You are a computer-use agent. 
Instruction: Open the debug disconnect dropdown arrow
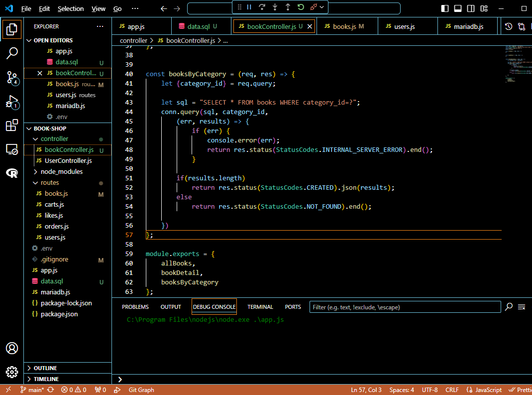click(x=321, y=7)
